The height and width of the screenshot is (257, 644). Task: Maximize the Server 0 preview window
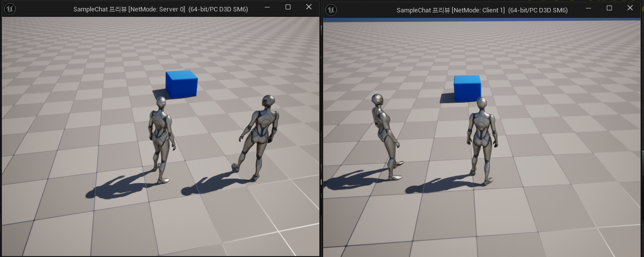pyautogui.click(x=288, y=7)
